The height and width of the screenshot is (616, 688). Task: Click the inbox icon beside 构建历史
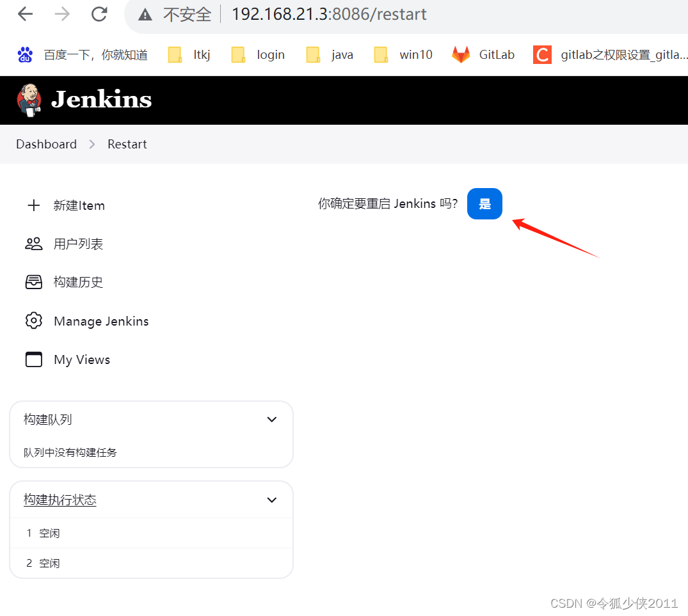[x=34, y=282]
